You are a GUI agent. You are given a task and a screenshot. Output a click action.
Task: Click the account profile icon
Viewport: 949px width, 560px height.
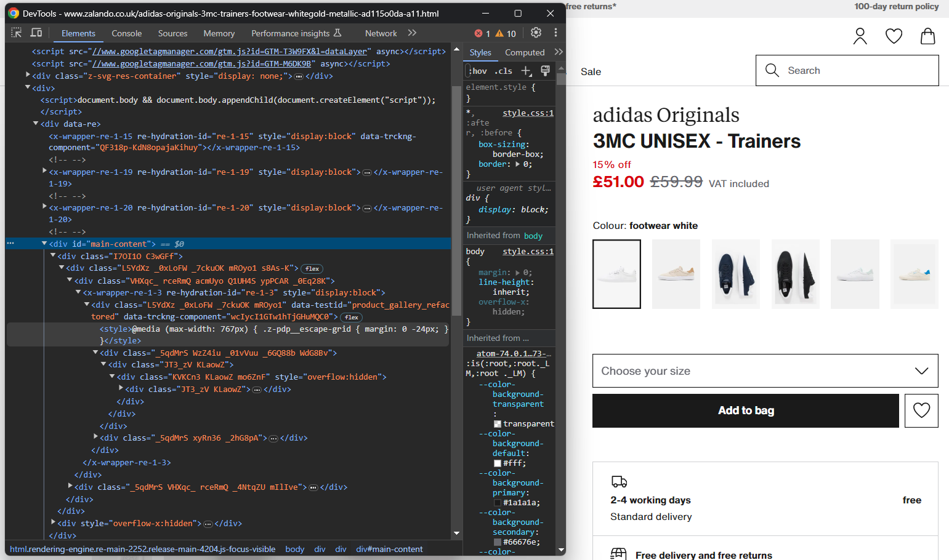tap(860, 37)
